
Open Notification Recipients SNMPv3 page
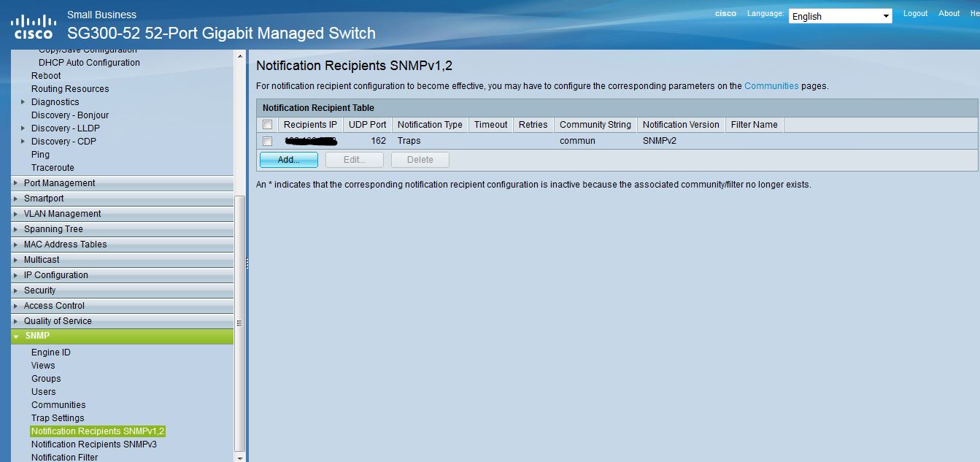(94, 444)
